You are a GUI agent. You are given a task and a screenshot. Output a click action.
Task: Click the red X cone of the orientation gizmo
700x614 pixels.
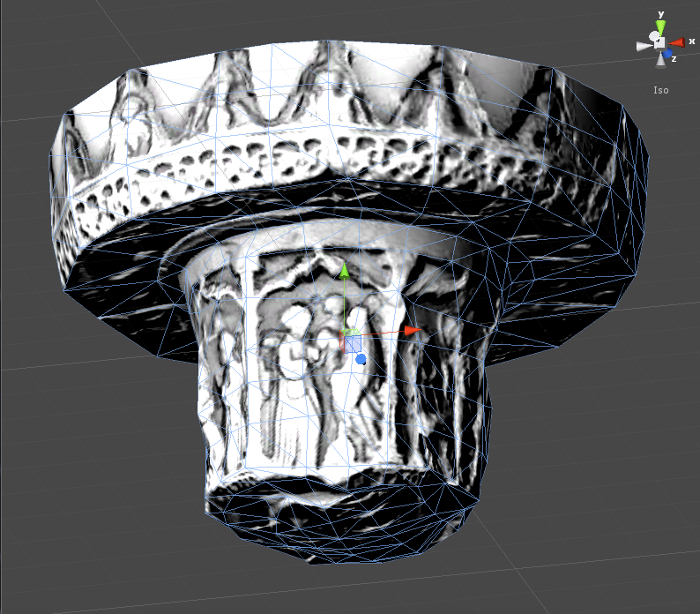click(x=677, y=42)
